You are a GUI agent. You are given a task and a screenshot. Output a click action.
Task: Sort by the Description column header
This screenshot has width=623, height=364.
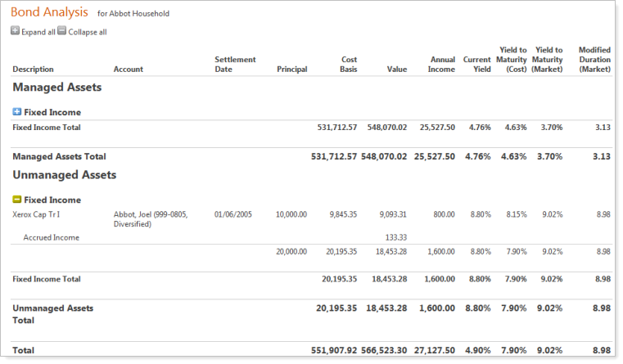[33, 70]
